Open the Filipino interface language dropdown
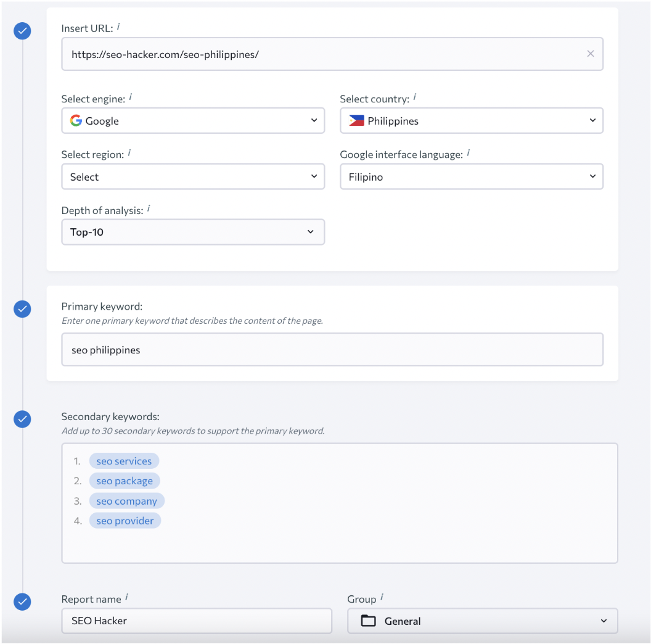This screenshot has width=651, height=644. pos(471,177)
